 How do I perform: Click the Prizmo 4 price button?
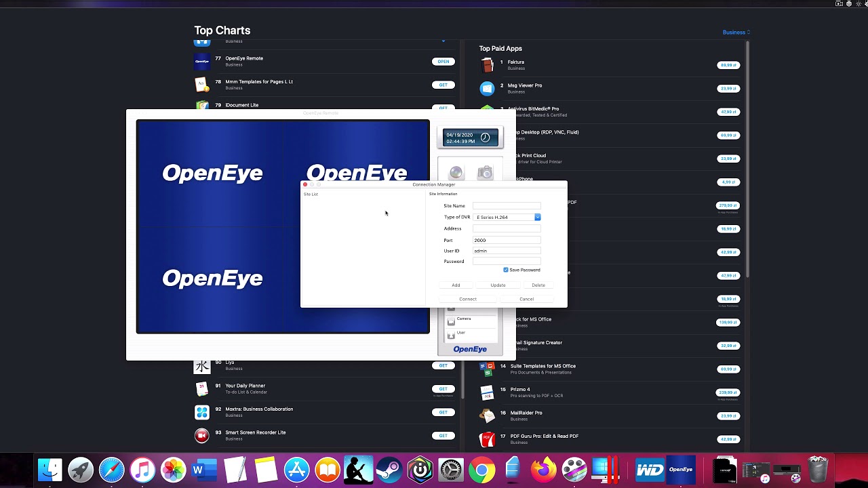click(x=728, y=392)
